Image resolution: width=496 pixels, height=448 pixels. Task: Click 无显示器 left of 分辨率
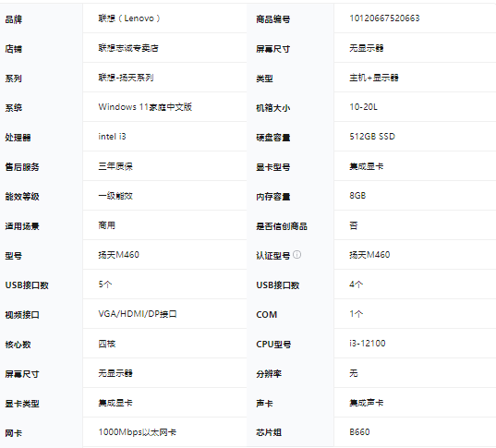coord(115,373)
